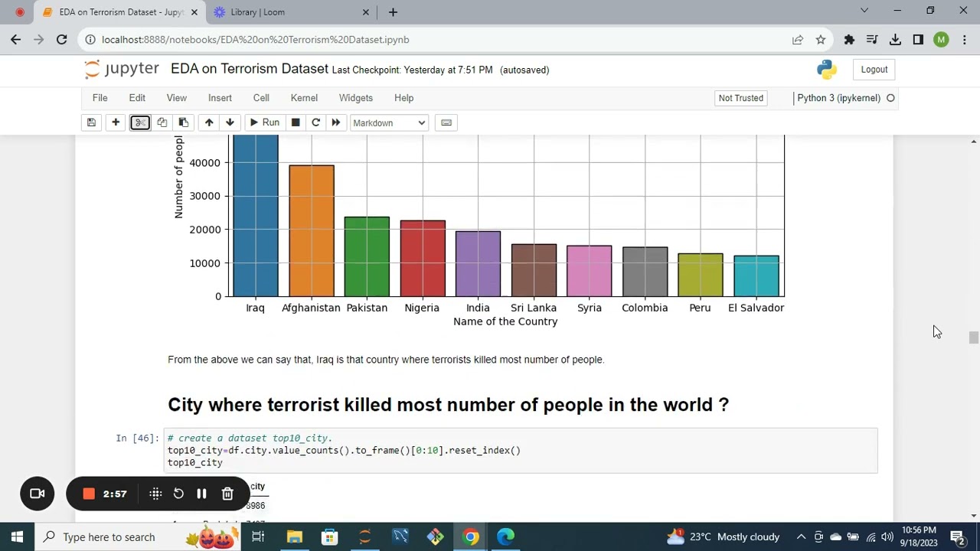Open Microsoft Edge from the taskbar
The image size is (980, 551).
coord(505,536)
